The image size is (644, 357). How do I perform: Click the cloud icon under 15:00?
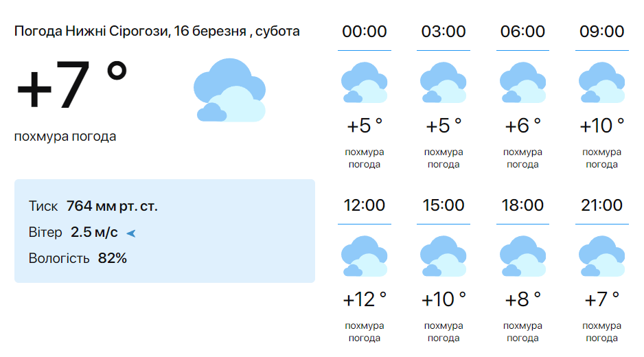[443, 256]
